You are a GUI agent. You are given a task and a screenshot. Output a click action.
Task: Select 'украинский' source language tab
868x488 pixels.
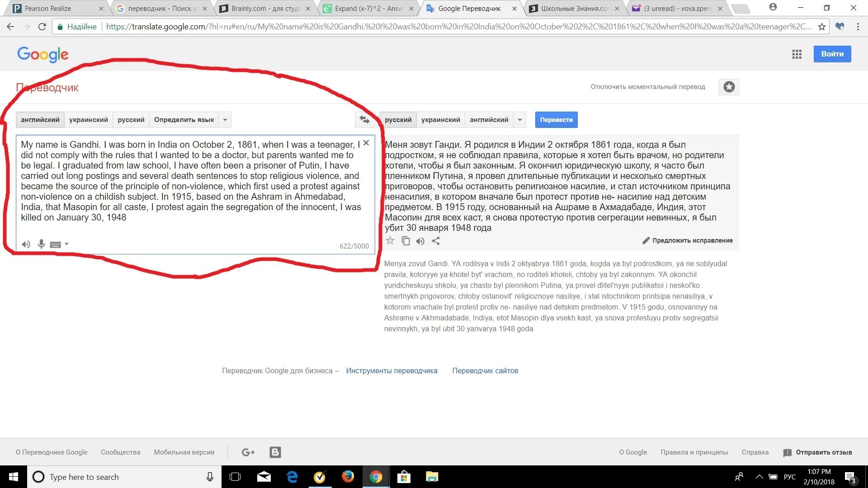tap(88, 120)
